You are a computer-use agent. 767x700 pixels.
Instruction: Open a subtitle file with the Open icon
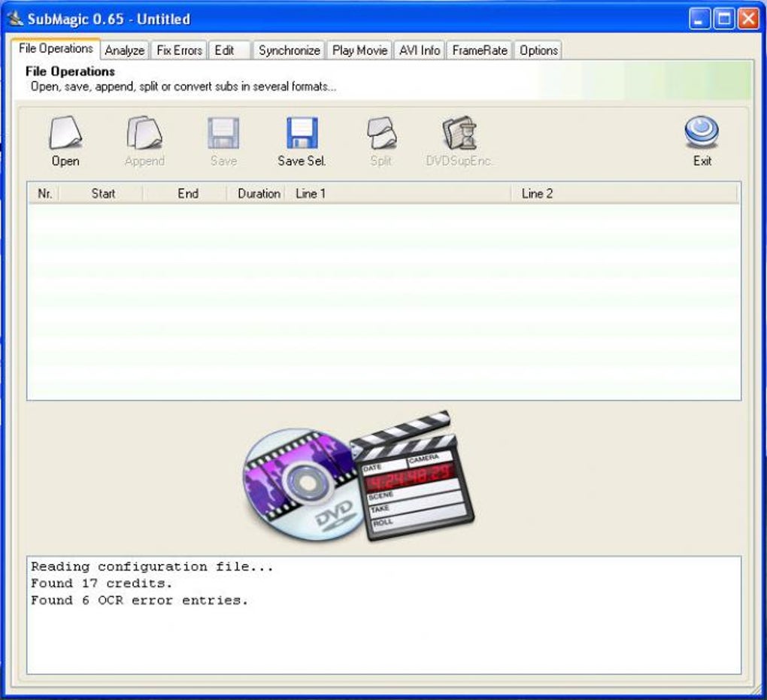(65, 132)
